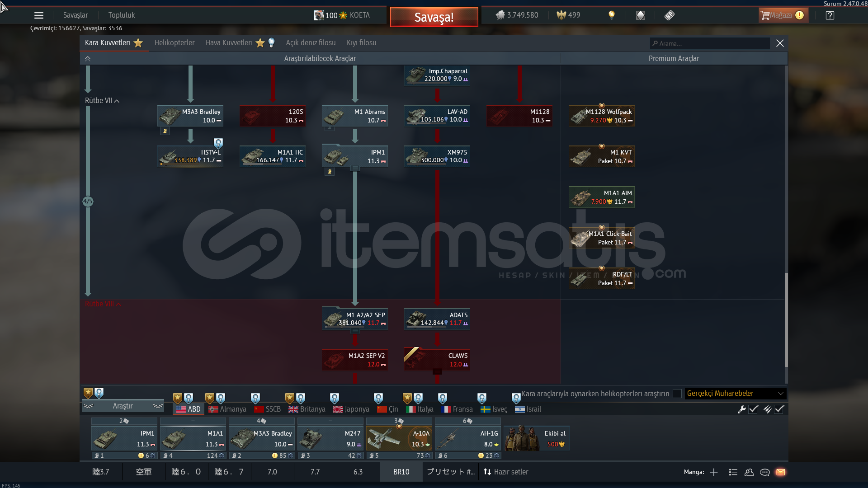The width and height of the screenshot is (868, 488).
Task: Click the player avatar icon
Action: (319, 15)
